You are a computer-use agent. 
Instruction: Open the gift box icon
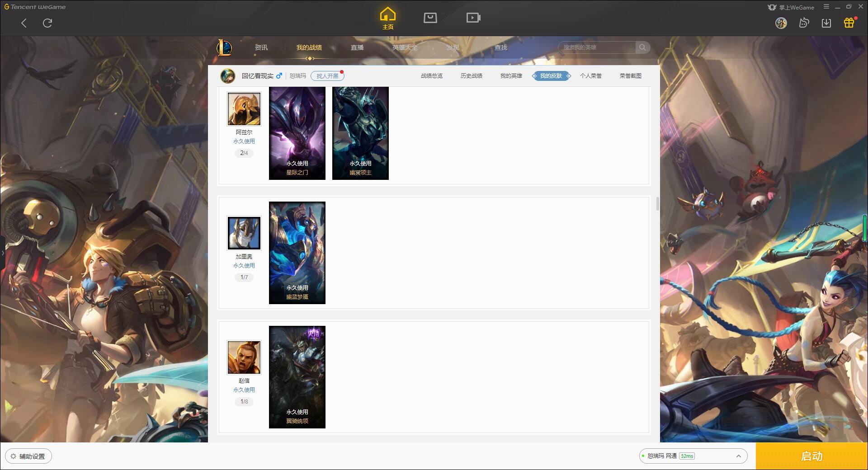[x=849, y=23]
